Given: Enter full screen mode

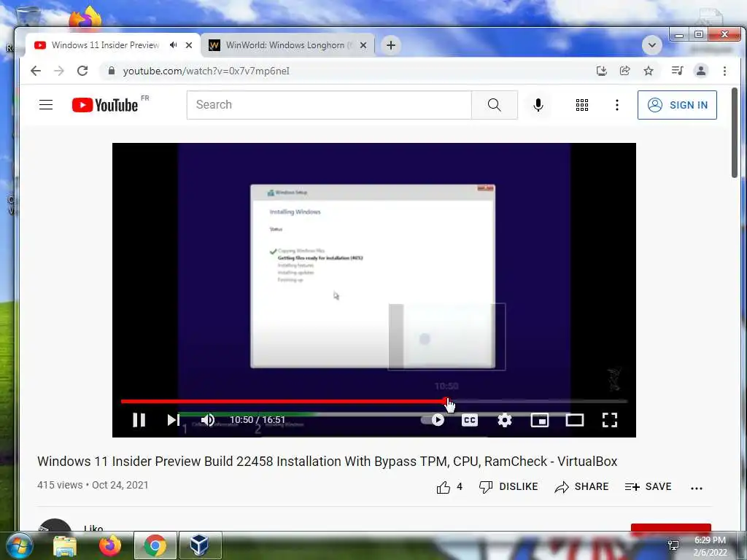Looking at the screenshot, I should point(610,420).
